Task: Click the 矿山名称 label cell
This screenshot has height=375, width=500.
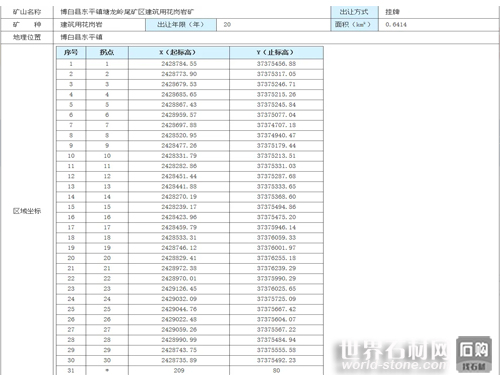Action: (x=27, y=12)
